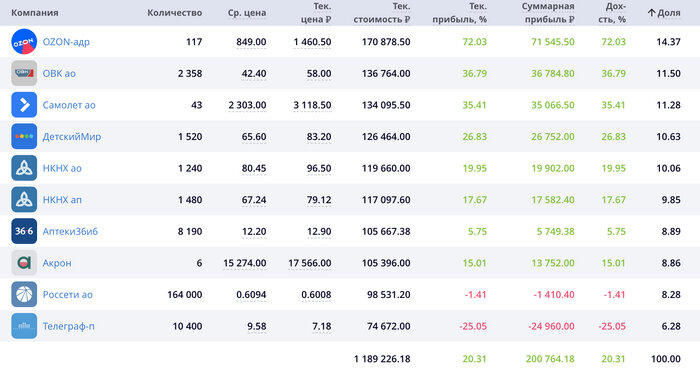Open the НКНХ ап company link

[x=62, y=200]
